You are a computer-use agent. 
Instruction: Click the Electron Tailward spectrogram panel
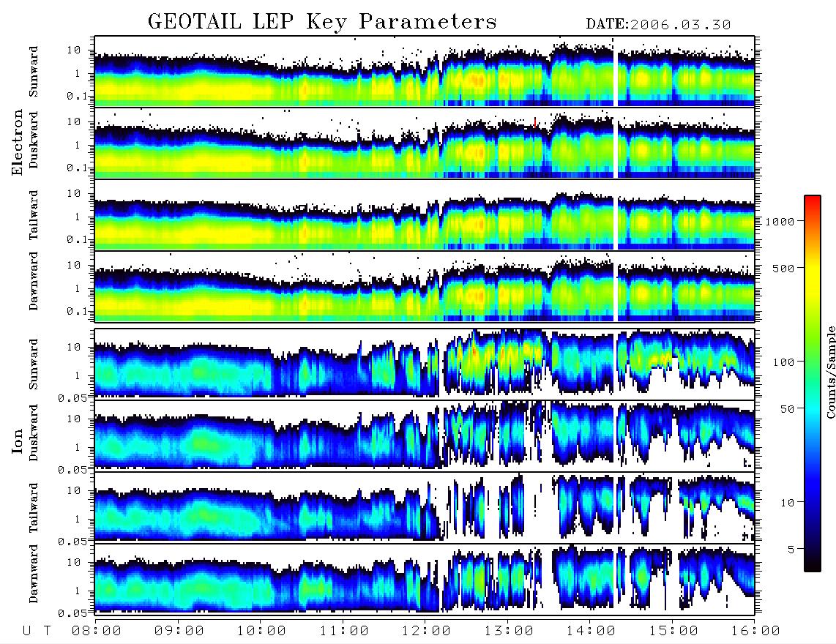click(x=425, y=214)
